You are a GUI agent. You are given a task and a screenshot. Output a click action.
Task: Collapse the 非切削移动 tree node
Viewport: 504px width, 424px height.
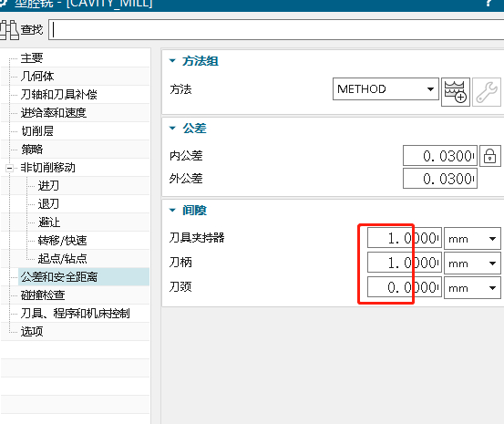10,168
